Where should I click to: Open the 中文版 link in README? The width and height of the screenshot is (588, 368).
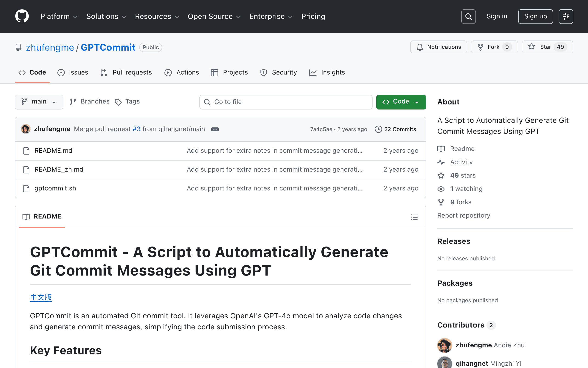(x=41, y=297)
